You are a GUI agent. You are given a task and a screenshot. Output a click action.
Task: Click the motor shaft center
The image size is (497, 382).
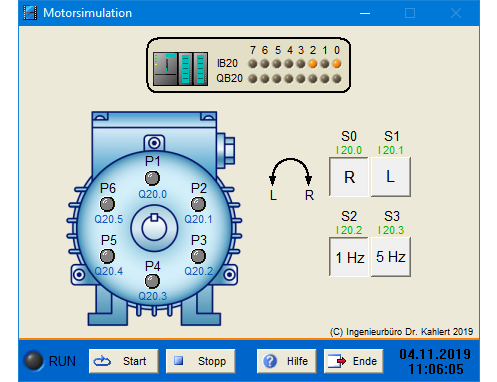point(154,228)
